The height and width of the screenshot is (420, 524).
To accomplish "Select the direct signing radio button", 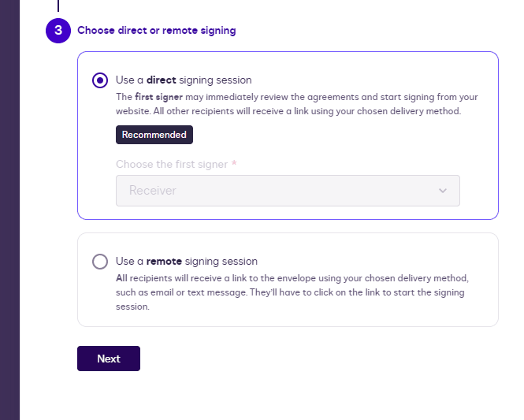I will click(100, 80).
